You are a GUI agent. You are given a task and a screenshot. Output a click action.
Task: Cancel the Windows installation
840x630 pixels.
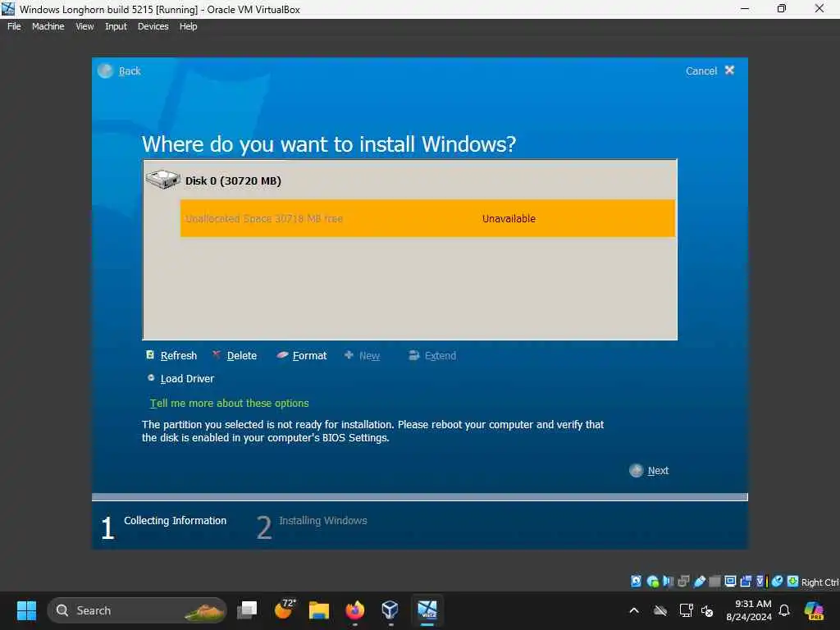tap(710, 71)
